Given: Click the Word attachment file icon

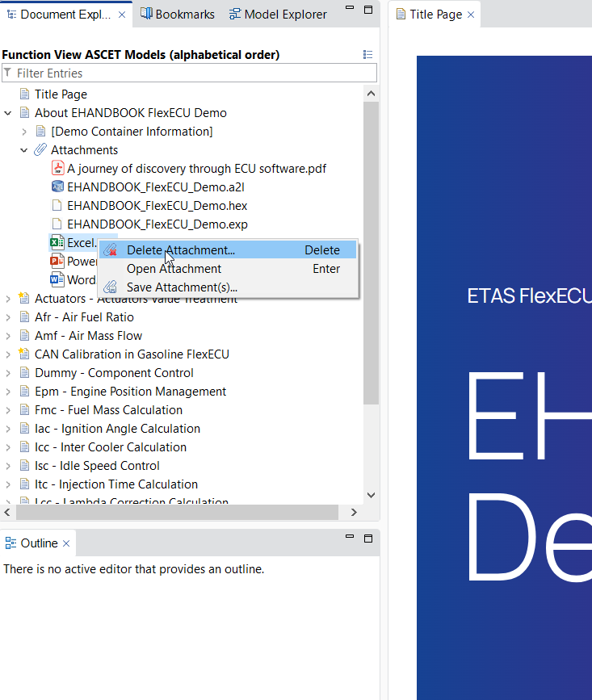Looking at the screenshot, I should coord(57,280).
